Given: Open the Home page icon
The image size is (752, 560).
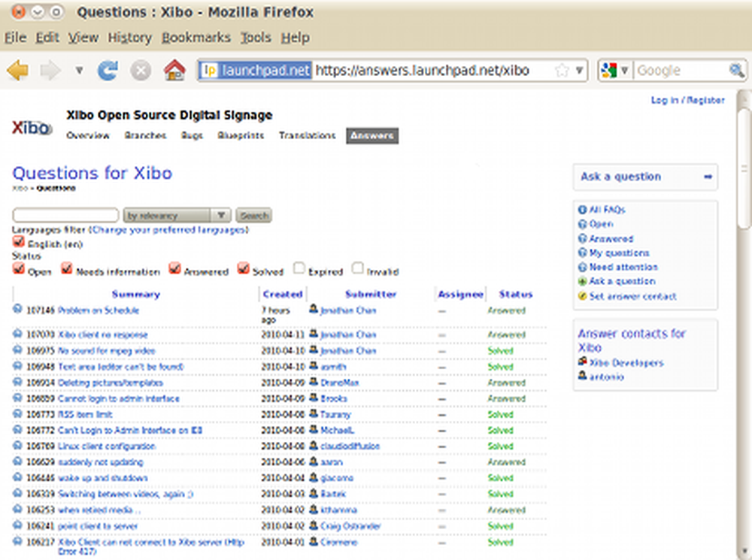Looking at the screenshot, I should pyautogui.click(x=174, y=70).
